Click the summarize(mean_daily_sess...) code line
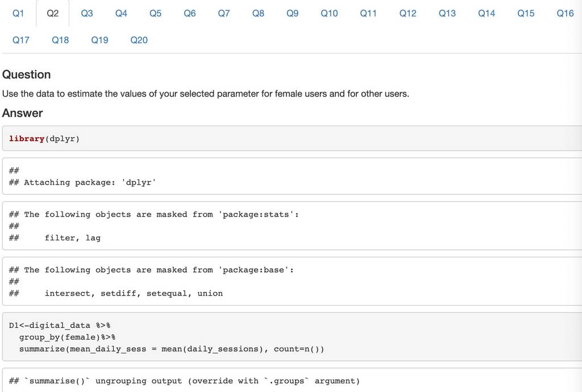Screen dimensions: 582x392 172,349
